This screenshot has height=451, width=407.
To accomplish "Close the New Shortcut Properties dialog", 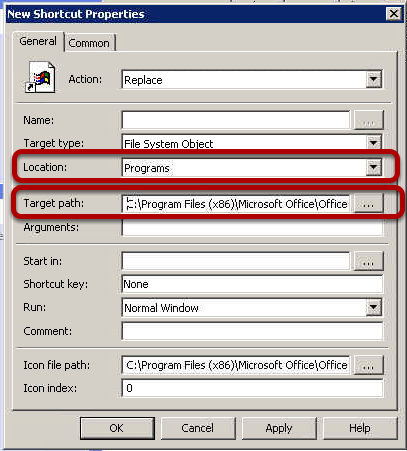I will [394, 14].
